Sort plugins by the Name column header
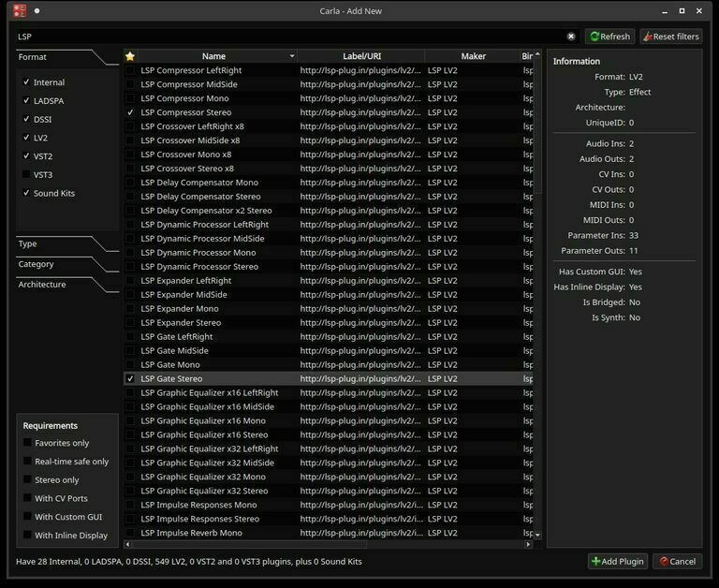Screen dimensions: 719x588 217,56
